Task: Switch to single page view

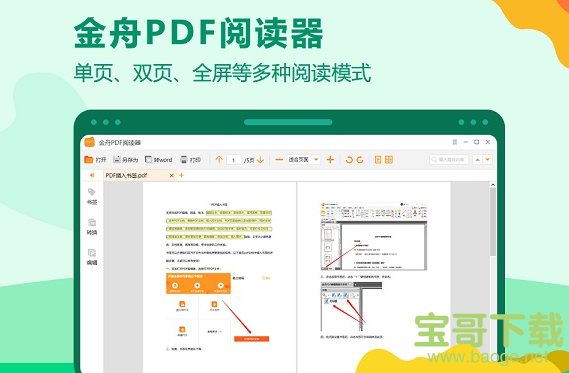Action: pos(378,160)
